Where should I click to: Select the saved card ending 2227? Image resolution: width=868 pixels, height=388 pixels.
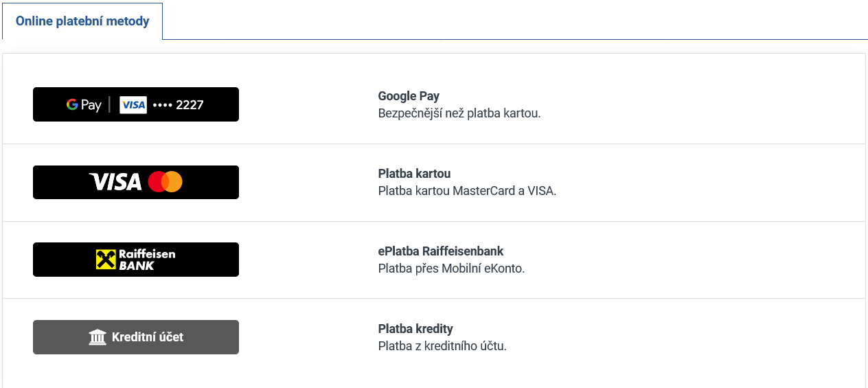click(x=178, y=105)
